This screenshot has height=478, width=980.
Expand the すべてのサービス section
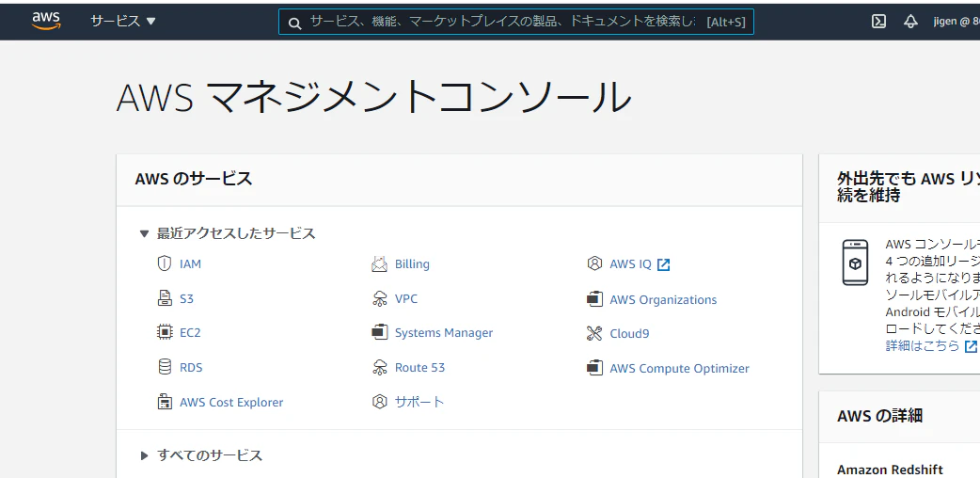[145, 455]
